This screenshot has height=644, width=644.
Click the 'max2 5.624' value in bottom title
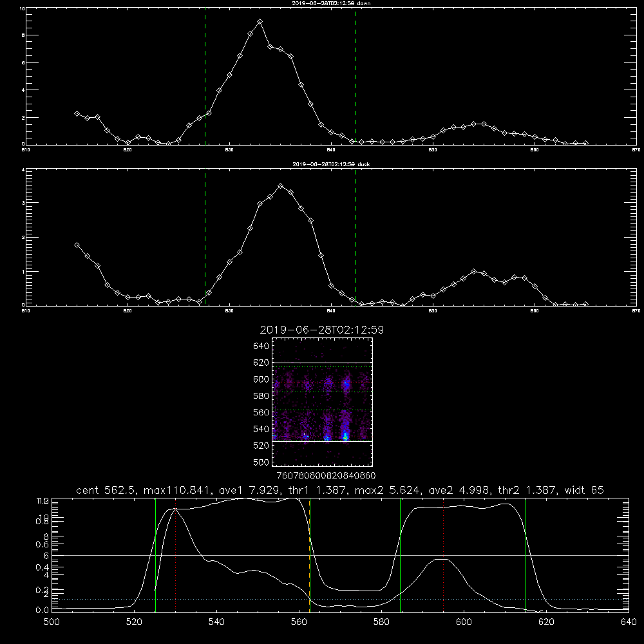click(x=386, y=490)
